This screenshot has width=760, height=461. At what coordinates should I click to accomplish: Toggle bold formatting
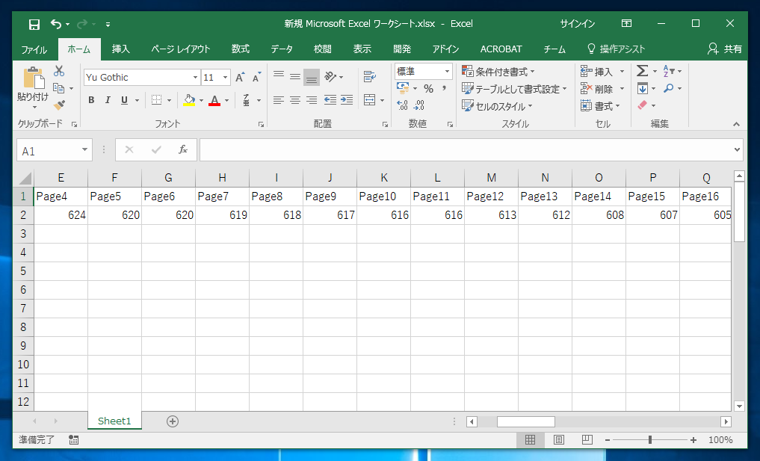pyautogui.click(x=91, y=100)
